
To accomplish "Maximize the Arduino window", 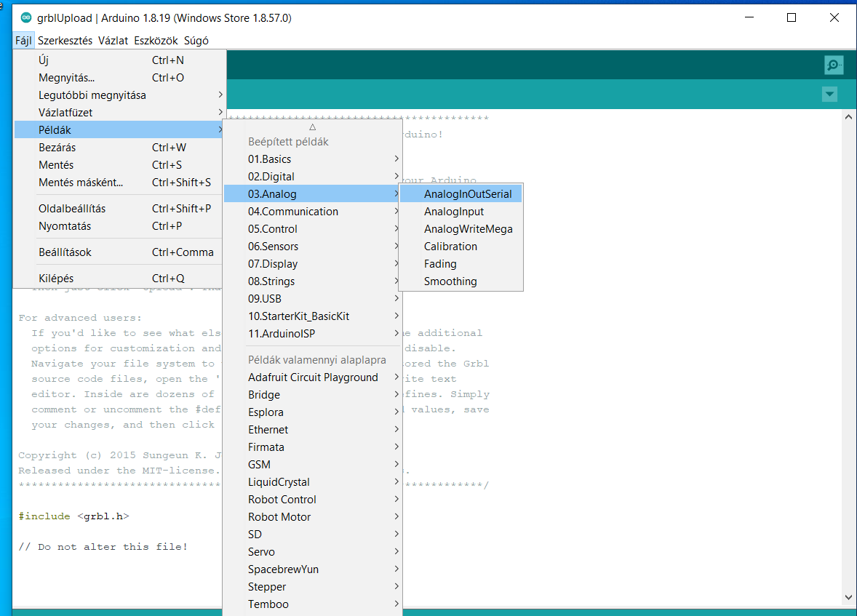I will pos(792,17).
